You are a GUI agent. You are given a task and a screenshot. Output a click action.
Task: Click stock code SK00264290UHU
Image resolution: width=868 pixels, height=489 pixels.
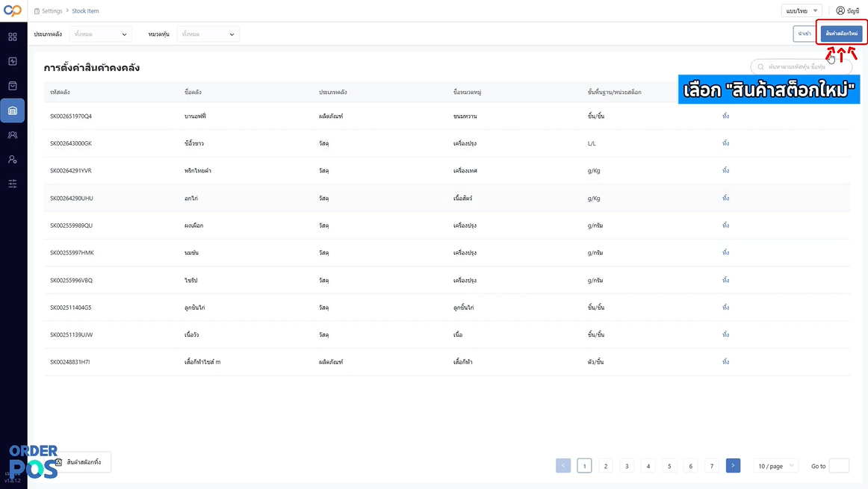coord(72,198)
